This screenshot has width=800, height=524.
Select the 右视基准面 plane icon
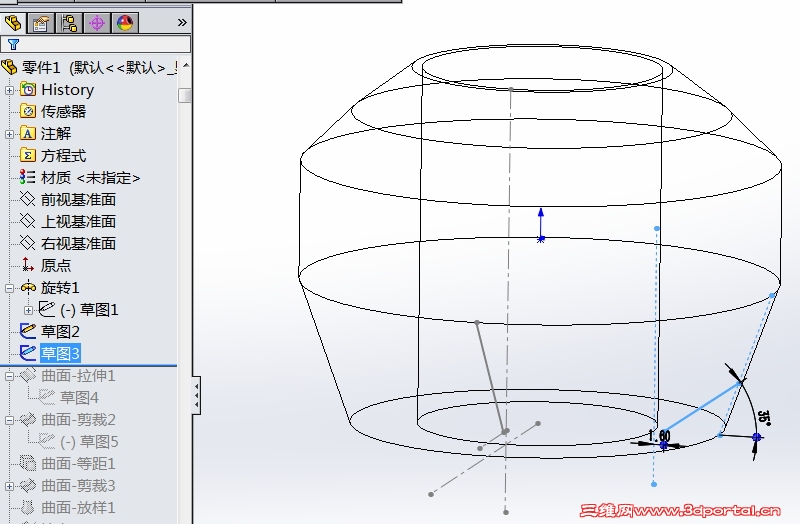27,243
